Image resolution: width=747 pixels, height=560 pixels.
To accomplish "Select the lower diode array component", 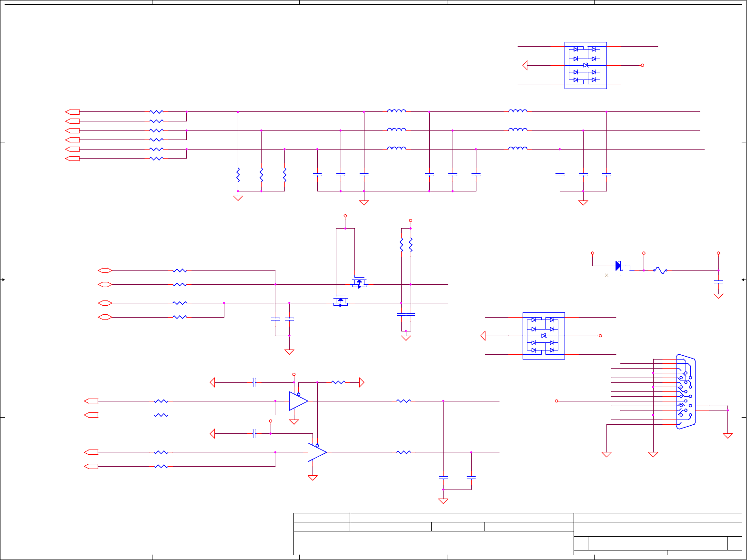I will 544,336.
